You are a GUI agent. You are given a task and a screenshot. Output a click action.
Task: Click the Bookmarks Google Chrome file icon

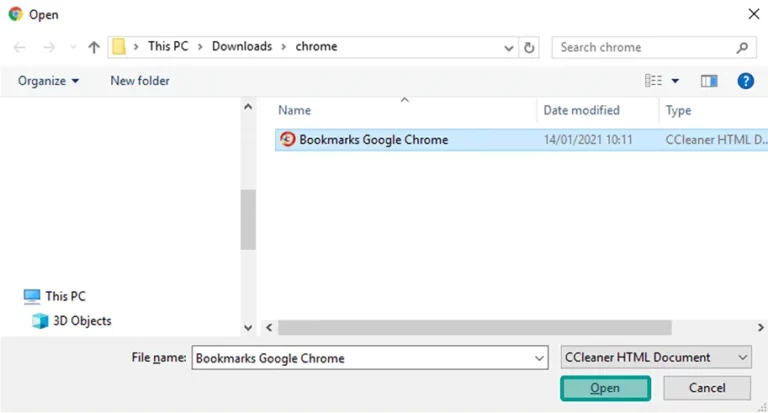coord(288,139)
